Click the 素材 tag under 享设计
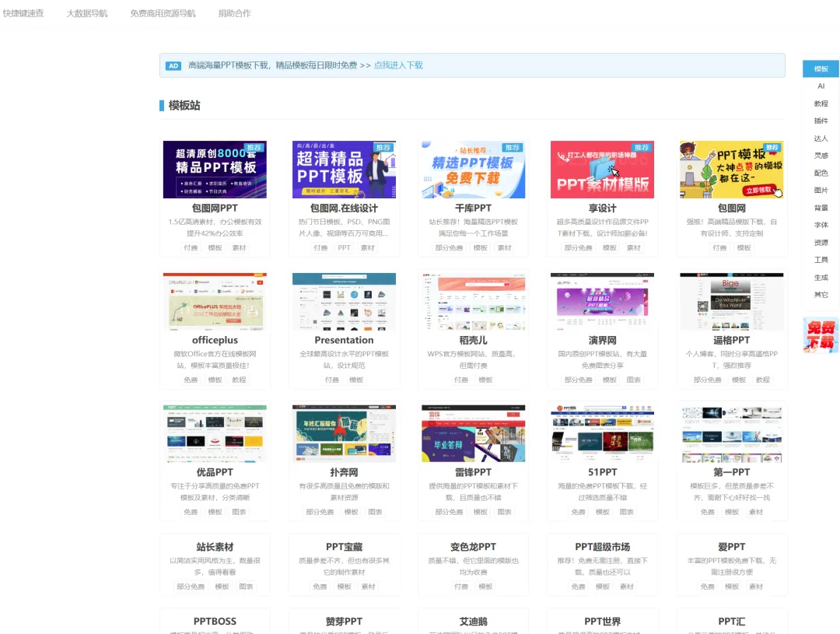840x634 pixels. pyautogui.click(x=633, y=247)
